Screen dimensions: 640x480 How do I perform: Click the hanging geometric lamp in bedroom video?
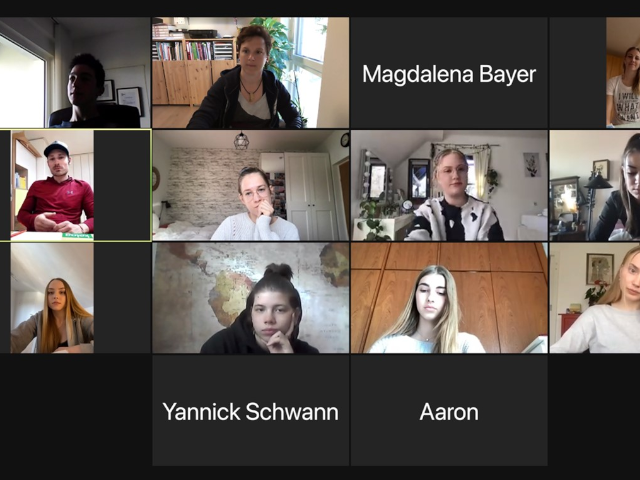241,141
